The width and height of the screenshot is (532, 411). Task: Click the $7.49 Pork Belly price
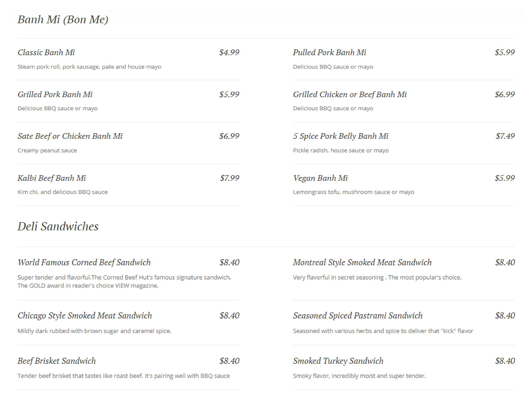[x=505, y=136]
